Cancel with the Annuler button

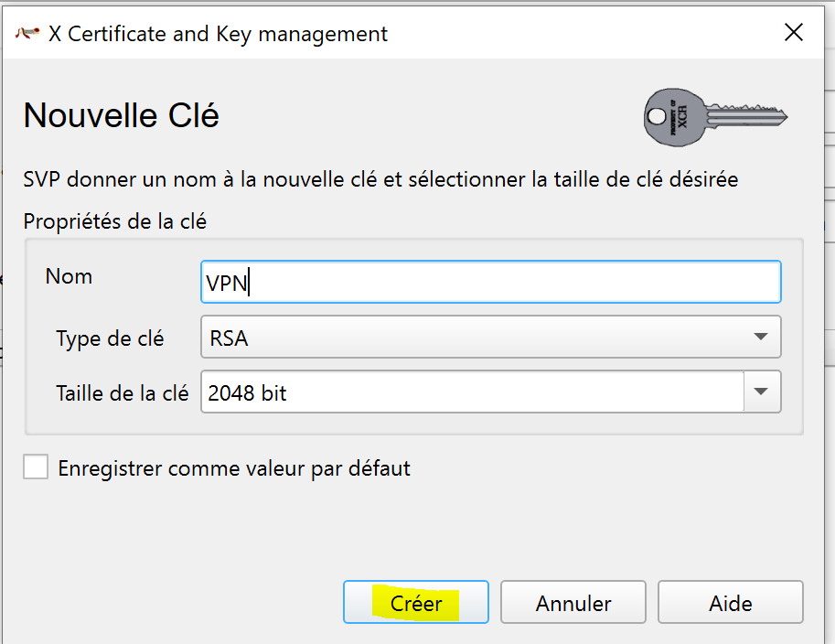[573, 604]
